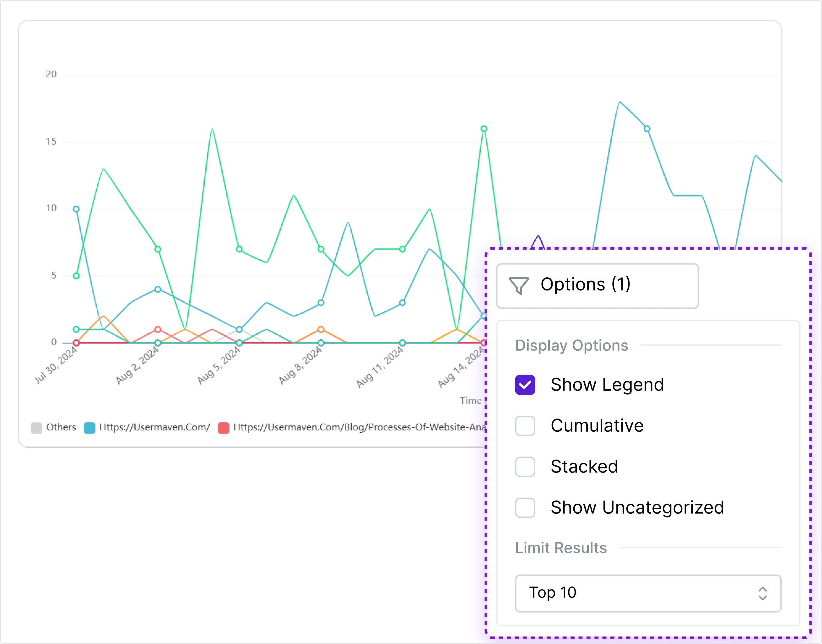Enable the Cumulative checkbox
The width and height of the screenshot is (822, 644).
(525, 426)
